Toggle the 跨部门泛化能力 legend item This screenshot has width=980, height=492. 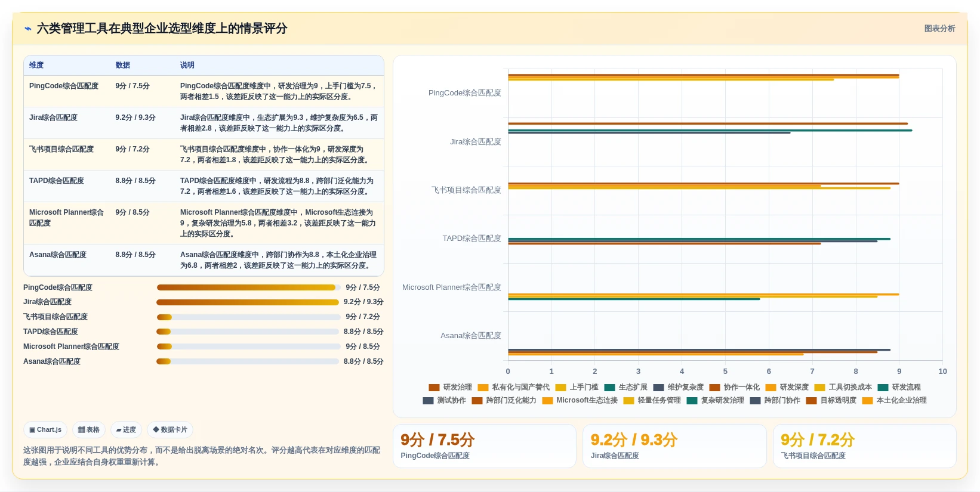(x=504, y=400)
